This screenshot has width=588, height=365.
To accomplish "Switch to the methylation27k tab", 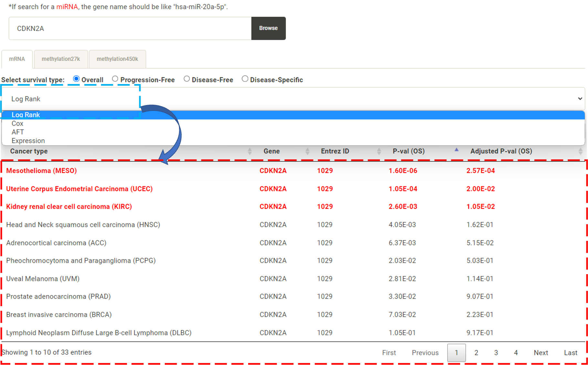I will [x=61, y=59].
